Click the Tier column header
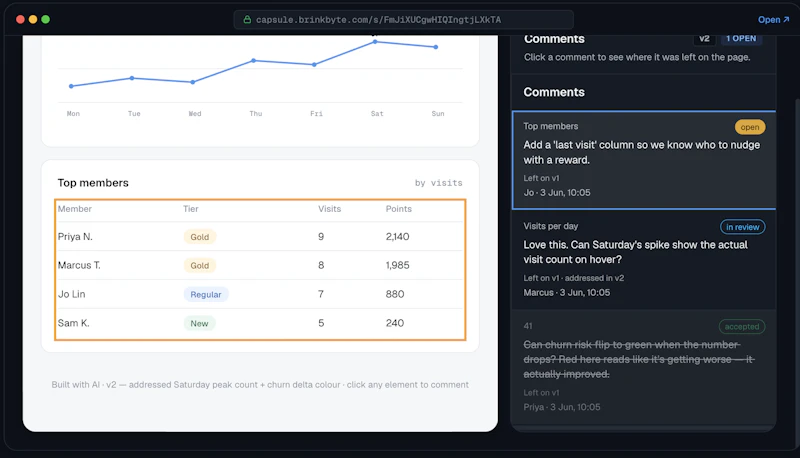This screenshot has height=458, width=800. pyautogui.click(x=191, y=209)
